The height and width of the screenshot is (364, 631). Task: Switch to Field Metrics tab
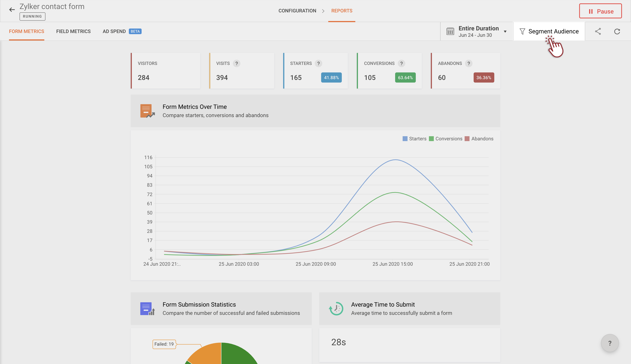coord(73,32)
